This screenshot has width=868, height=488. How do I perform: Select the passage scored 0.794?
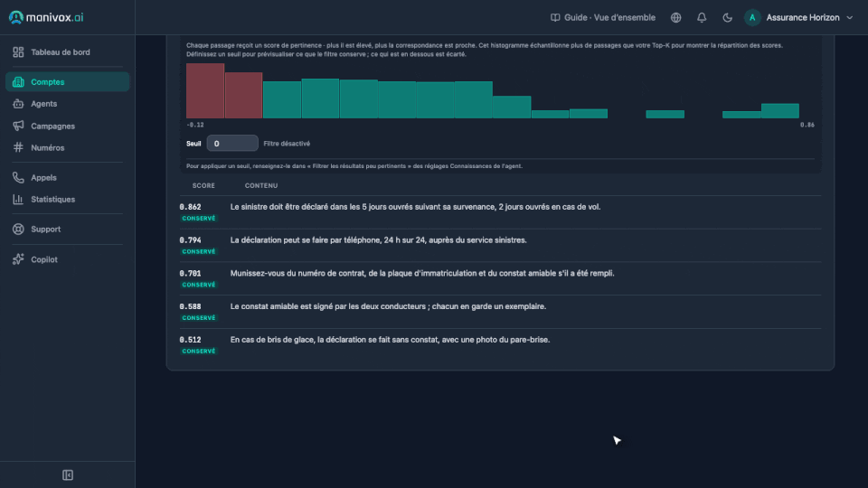click(x=500, y=245)
